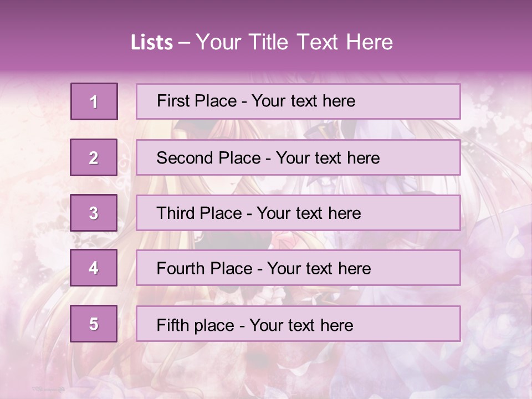Click 'Your text here' in Fifth place row
Screen dimensions: 532x399
(301, 325)
